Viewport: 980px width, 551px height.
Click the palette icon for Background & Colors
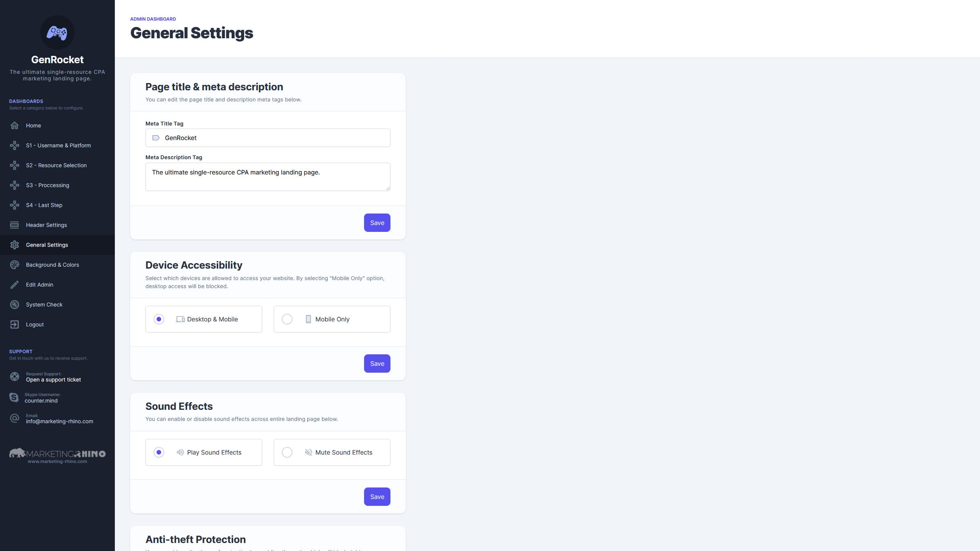[x=15, y=265]
